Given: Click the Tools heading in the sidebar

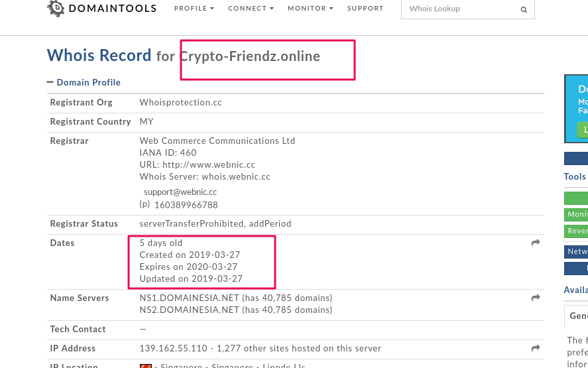Looking at the screenshot, I should (x=575, y=176).
